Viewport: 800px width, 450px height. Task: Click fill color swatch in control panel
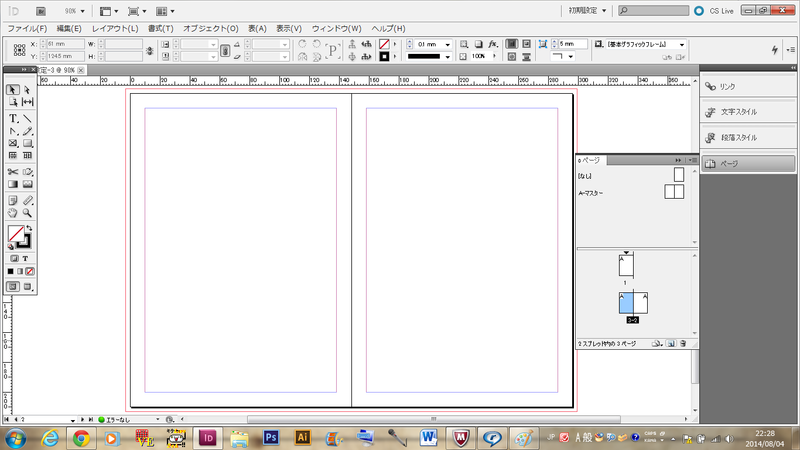(x=384, y=44)
